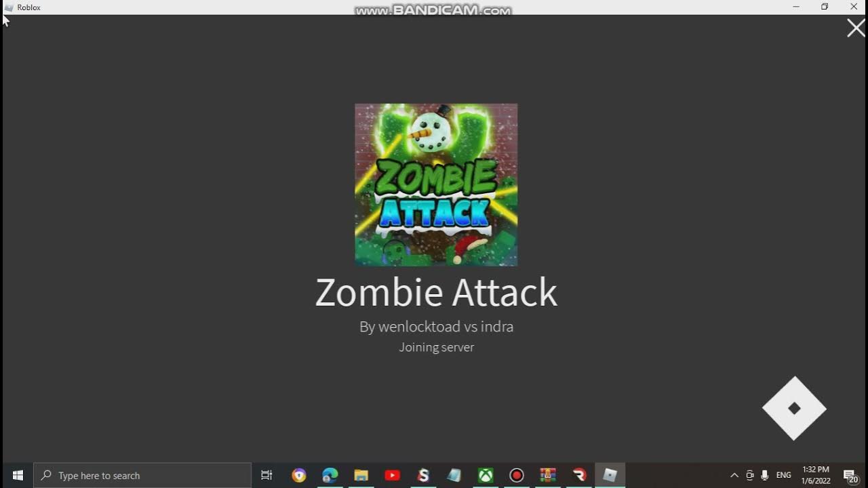Open the red R app in taskbar
The height and width of the screenshot is (488, 868).
click(x=579, y=475)
